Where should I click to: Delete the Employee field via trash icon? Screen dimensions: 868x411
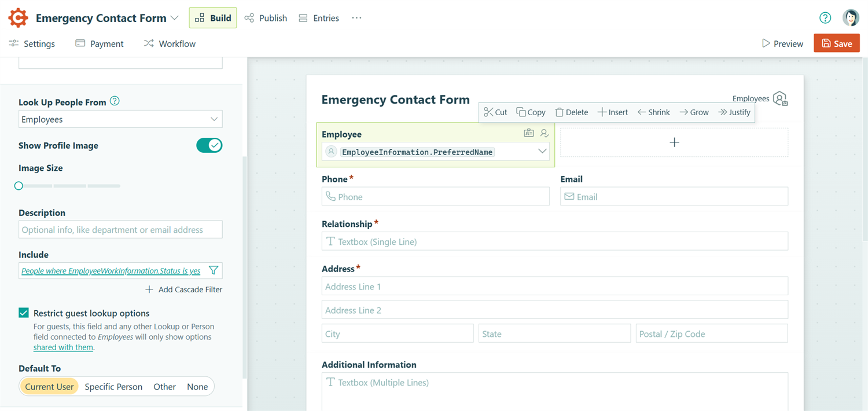[x=559, y=112]
